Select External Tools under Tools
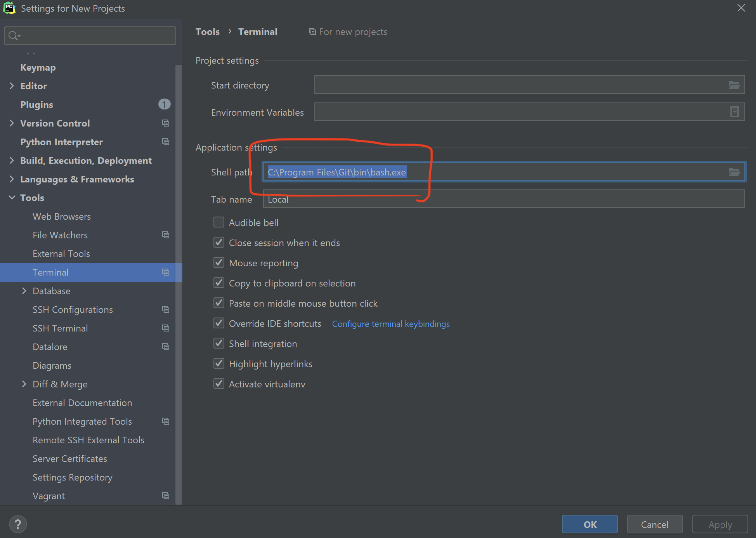This screenshot has width=756, height=538. point(61,254)
